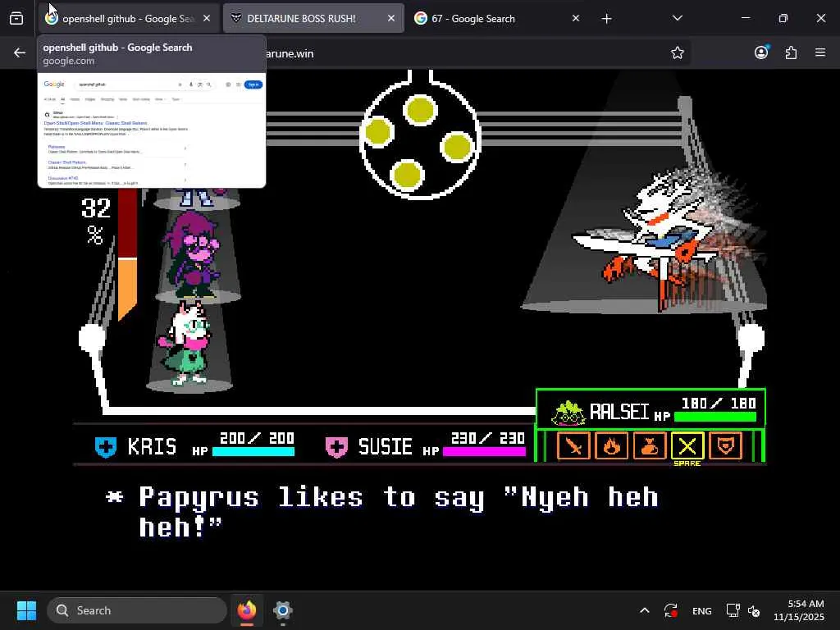Click Kris's "200/ 200" HP value
840x630 pixels.
click(257, 438)
